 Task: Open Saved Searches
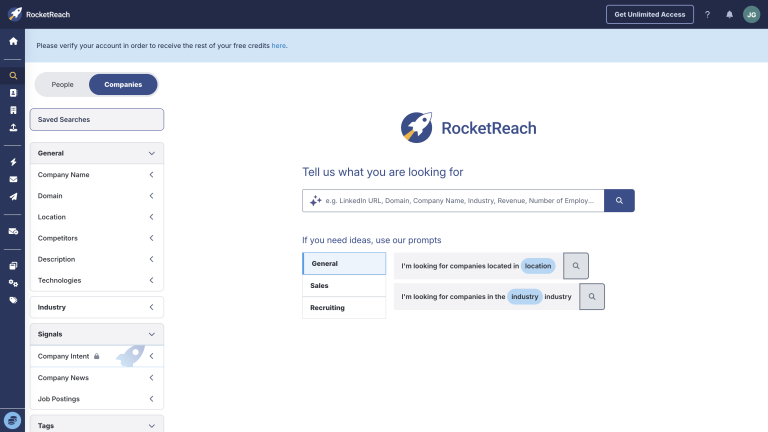pos(96,120)
